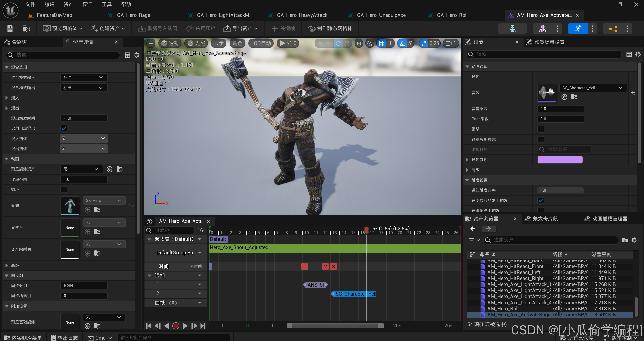The image size is (644, 341).
Task: Select SC_Character_Yell notify on timeline
Action: tap(354, 294)
